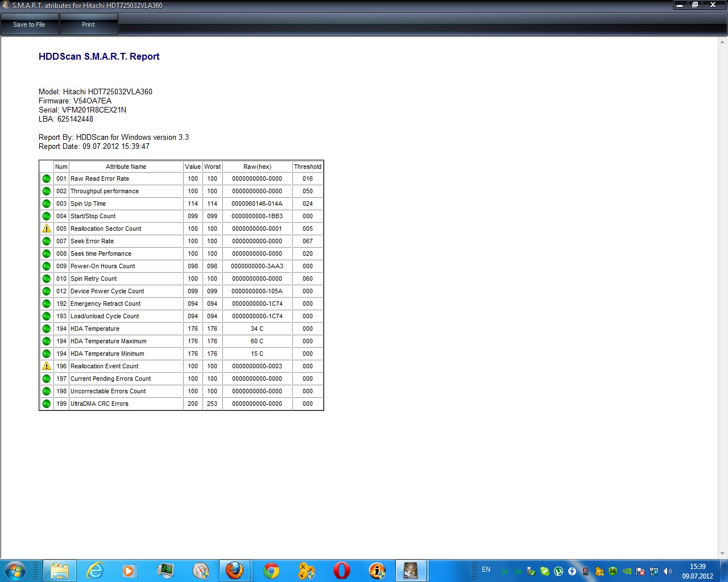
Task: Click raw value 0000000000-0003
Action: [257, 366]
